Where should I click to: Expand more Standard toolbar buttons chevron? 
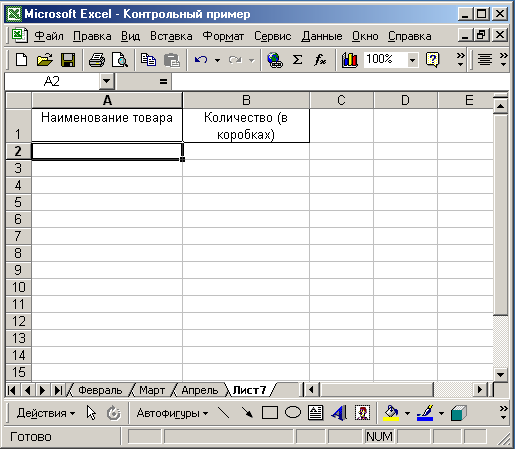(461, 60)
